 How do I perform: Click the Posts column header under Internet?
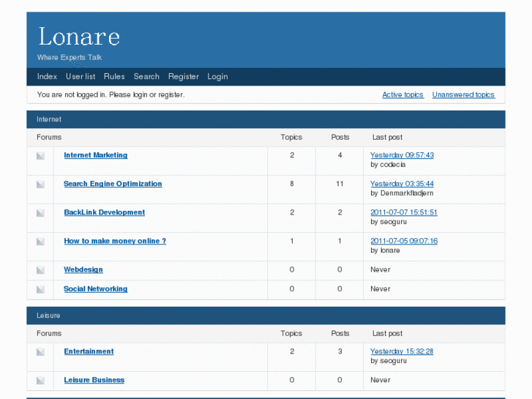[340, 137]
